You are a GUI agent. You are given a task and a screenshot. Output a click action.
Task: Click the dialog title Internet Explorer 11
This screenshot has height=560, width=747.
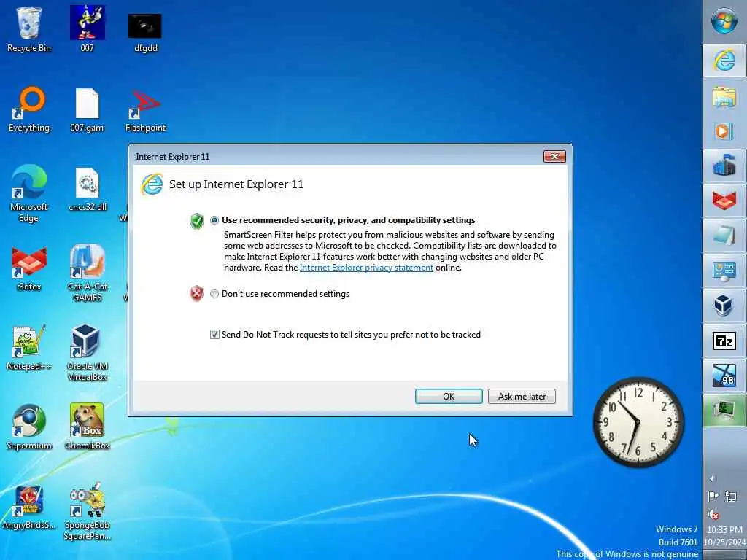[x=172, y=157]
